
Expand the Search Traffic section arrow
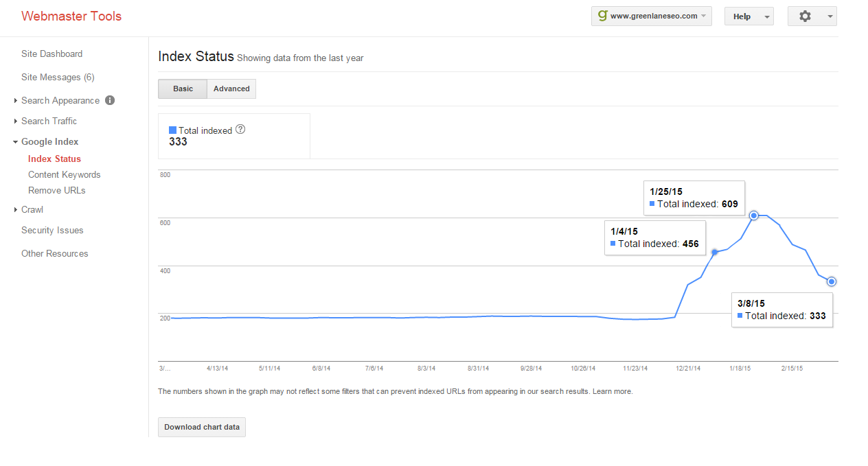coord(15,121)
